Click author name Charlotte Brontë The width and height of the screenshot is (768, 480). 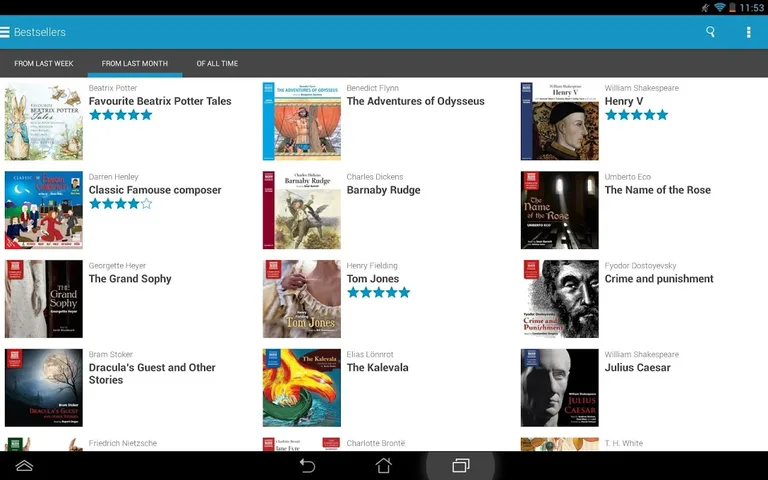[376, 443]
